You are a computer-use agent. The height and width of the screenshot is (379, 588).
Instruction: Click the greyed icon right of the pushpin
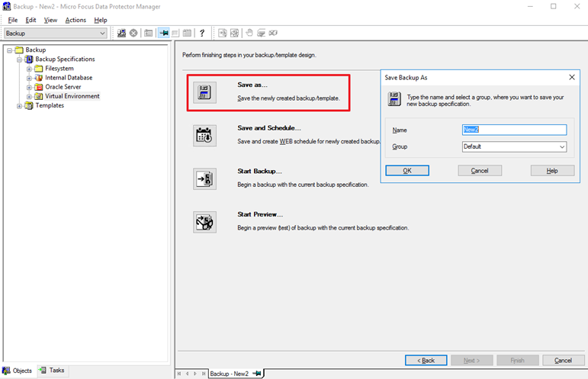tap(175, 33)
